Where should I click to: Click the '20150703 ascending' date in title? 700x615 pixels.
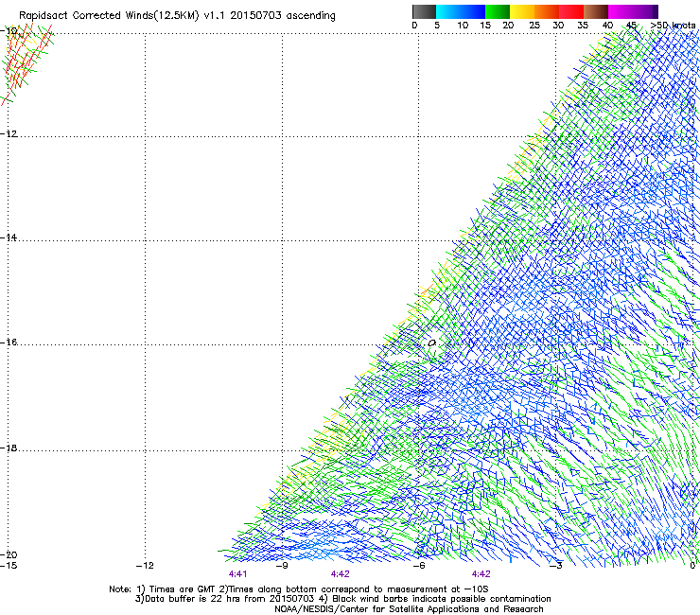pos(283,16)
